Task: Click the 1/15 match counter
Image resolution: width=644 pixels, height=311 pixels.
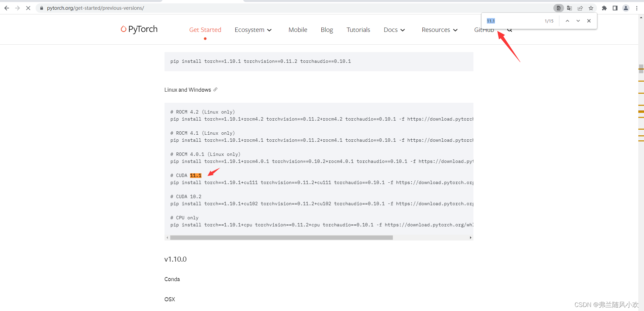Action: tap(549, 21)
